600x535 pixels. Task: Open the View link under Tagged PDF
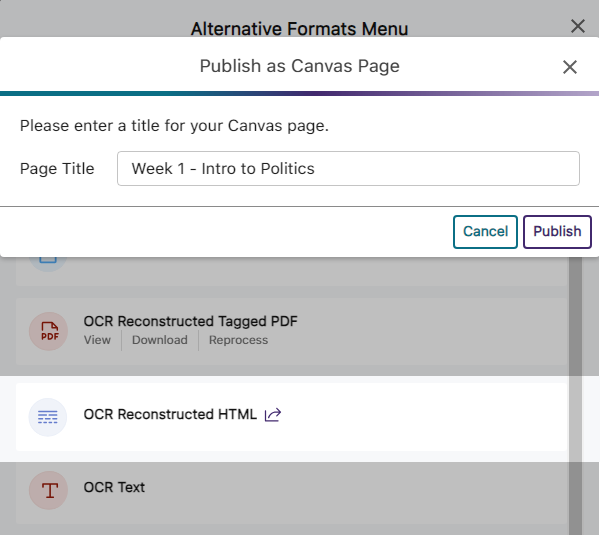click(97, 340)
